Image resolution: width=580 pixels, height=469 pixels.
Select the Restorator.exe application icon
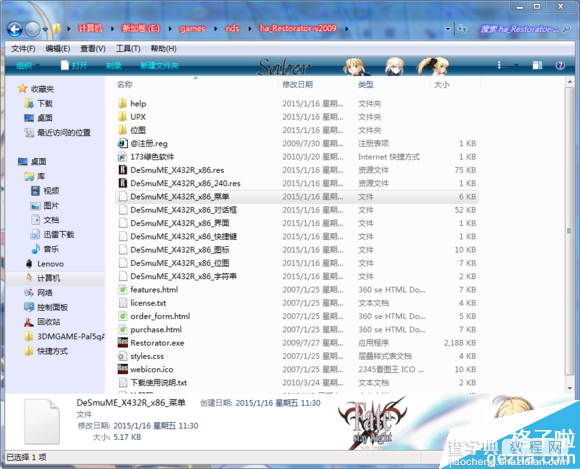122,343
